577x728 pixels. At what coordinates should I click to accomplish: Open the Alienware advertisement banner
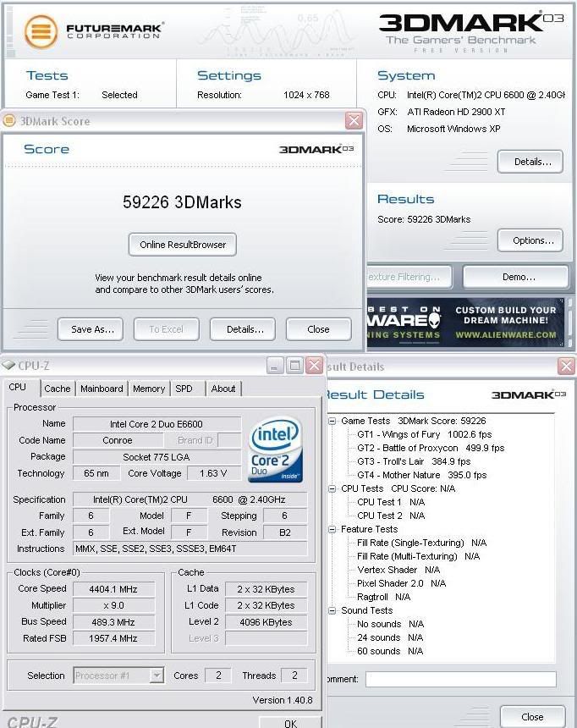click(465, 323)
